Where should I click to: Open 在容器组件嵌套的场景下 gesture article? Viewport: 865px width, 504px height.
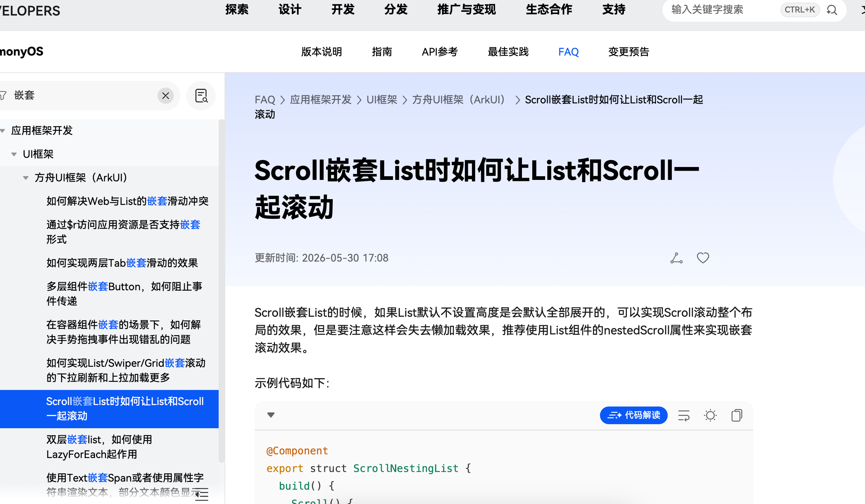click(124, 332)
